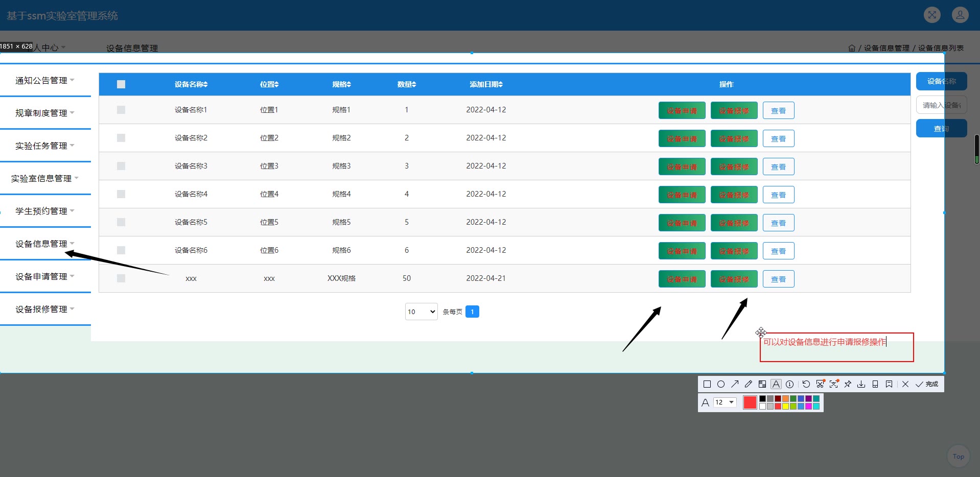Click 完成 to finish the screenshot

(927, 384)
